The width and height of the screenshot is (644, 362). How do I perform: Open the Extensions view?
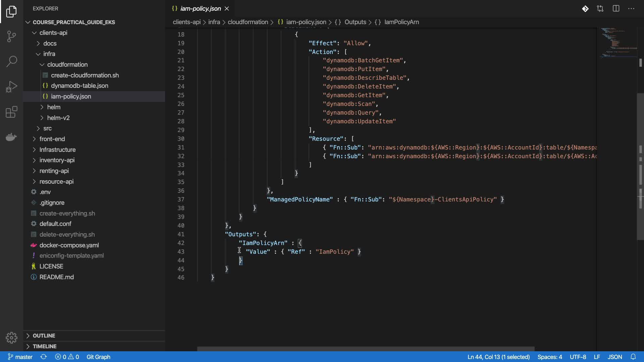pyautogui.click(x=11, y=112)
